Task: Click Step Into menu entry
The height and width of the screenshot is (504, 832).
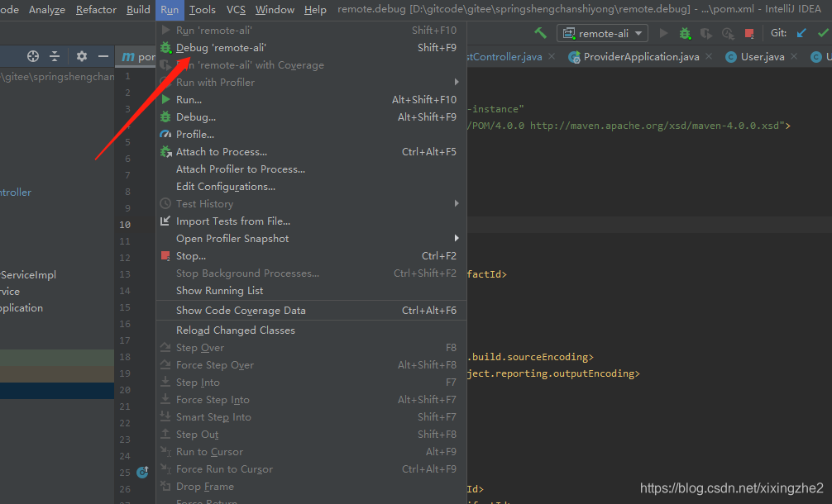Action: [x=312, y=382]
